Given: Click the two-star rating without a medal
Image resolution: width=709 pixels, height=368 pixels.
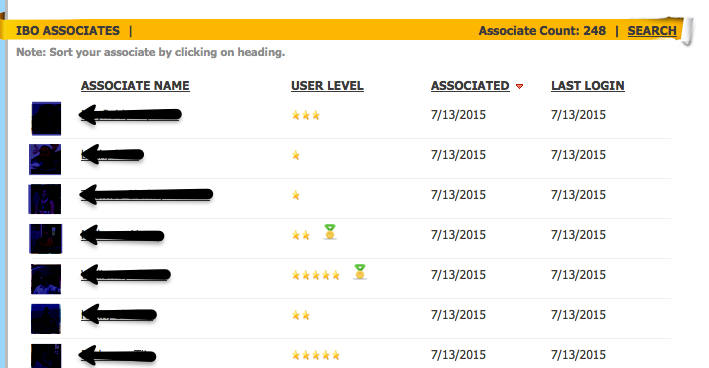Looking at the screenshot, I should [301, 315].
